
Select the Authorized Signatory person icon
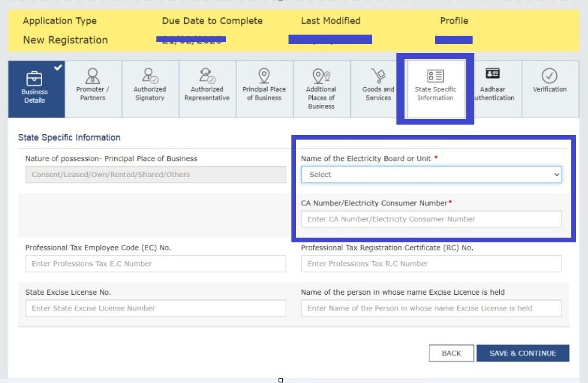(x=149, y=76)
